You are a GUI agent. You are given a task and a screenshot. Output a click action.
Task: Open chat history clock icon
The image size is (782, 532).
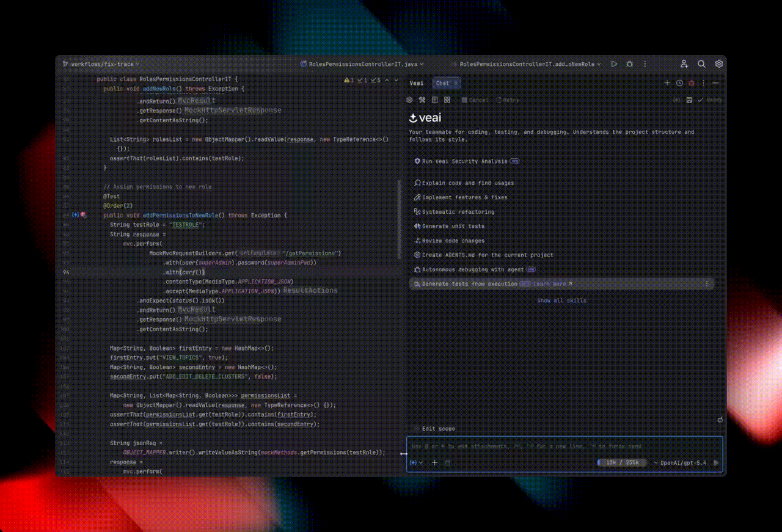click(679, 83)
